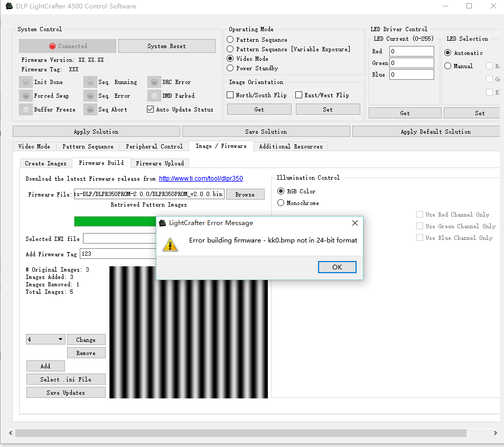Select Video Mode radio button
Viewport: 504px width, 447px height.
[x=230, y=59]
